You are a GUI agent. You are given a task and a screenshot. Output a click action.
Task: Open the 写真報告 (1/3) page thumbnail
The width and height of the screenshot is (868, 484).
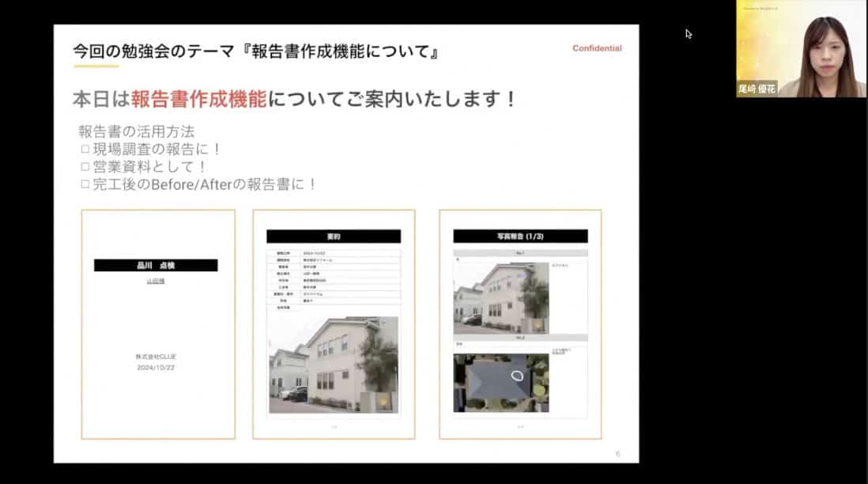[x=520, y=324]
